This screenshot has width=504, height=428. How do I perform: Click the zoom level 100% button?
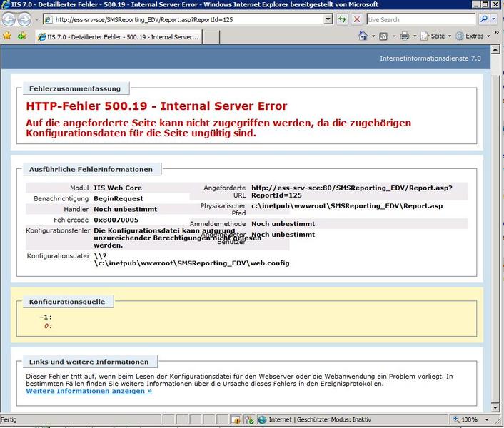tap(465, 419)
